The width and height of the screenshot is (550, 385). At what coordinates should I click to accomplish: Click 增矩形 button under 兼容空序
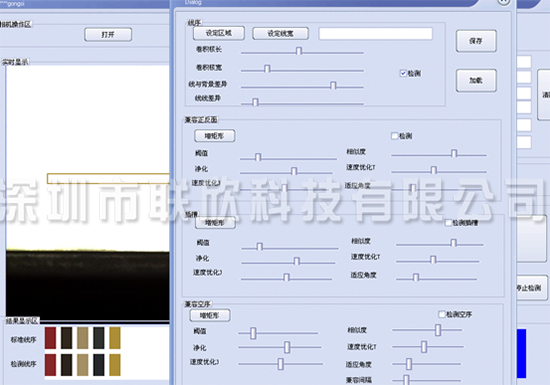click(210, 315)
